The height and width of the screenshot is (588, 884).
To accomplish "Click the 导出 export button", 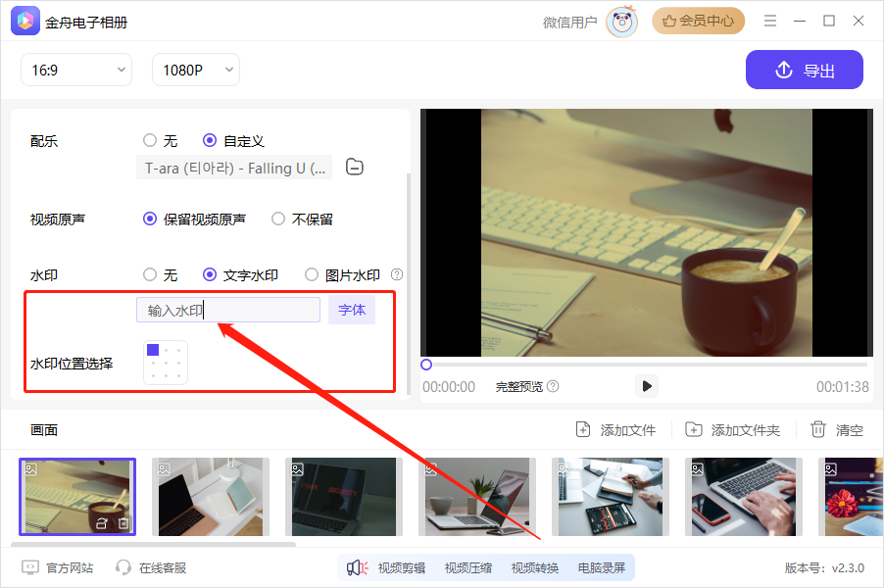I will point(804,70).
